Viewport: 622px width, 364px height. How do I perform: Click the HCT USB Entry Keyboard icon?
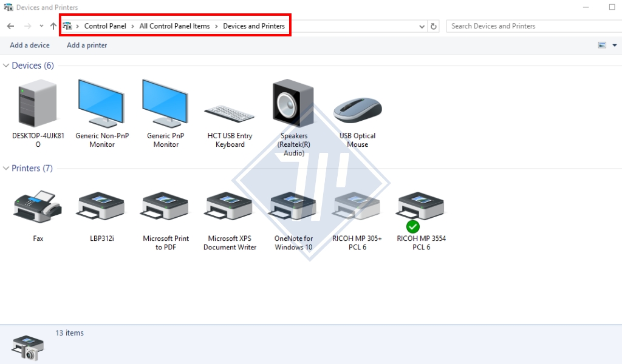point(230,113)
